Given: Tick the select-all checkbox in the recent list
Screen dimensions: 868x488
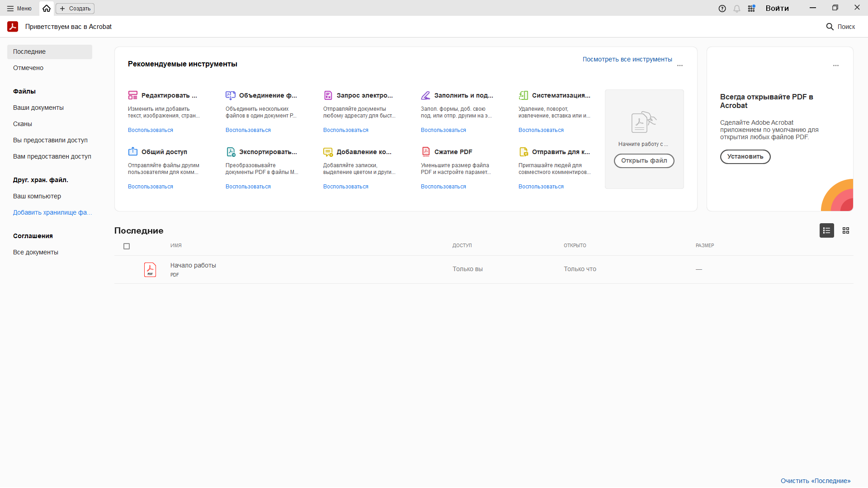Looking at the screenshot, I should pos(127,246).
